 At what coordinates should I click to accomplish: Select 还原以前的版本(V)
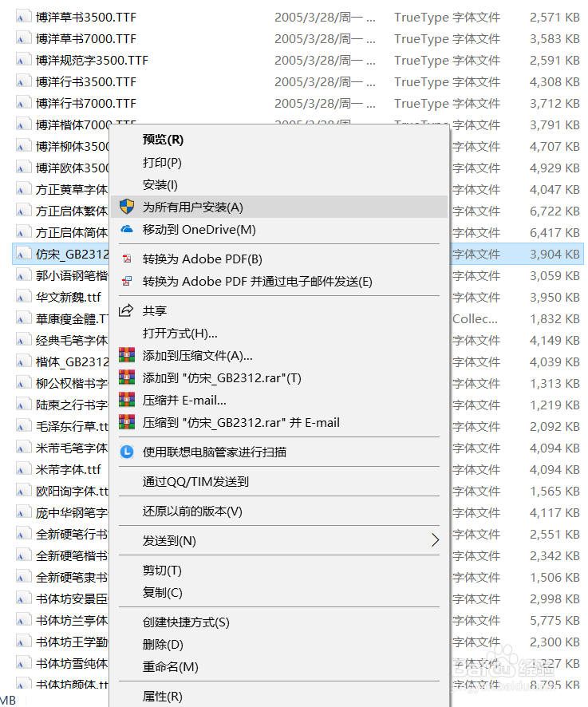192,511
